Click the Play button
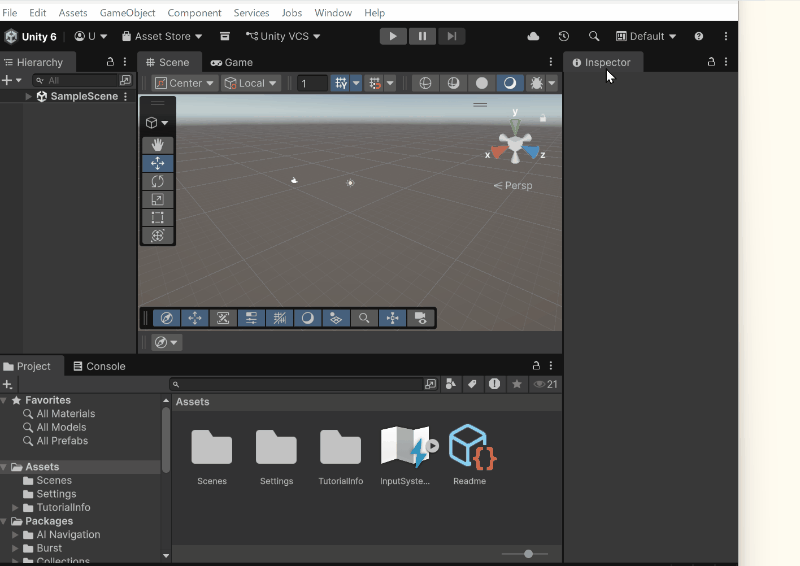Image resolution: width=800 pixels, height=566 pixels. click(x=393, y=36)
